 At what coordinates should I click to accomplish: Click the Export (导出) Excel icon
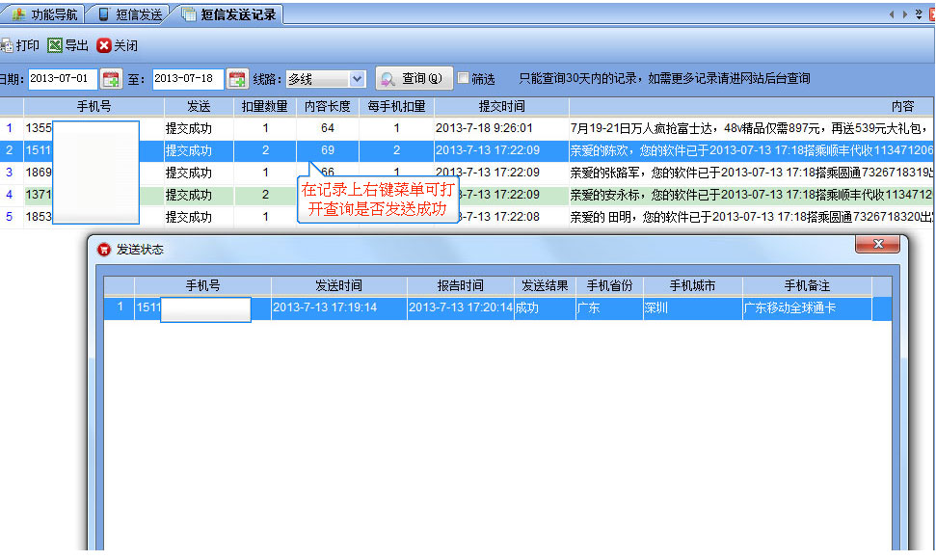[x=55, y=45]
